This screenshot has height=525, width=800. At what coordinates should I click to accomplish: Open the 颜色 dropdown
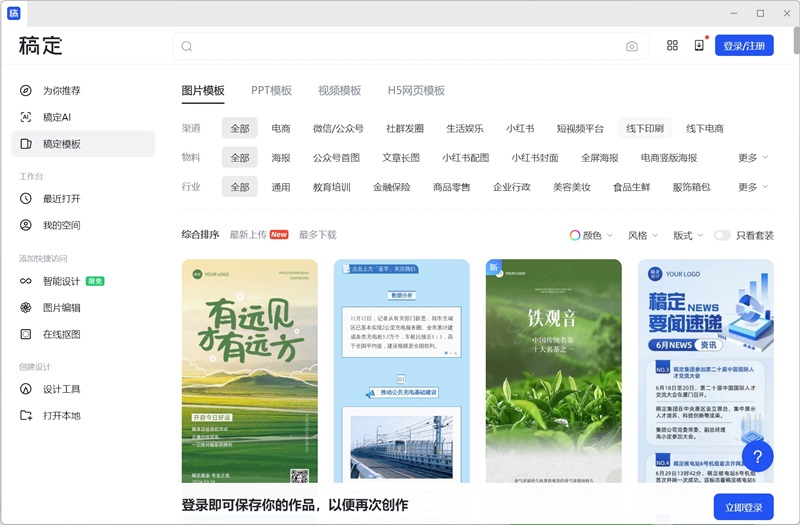point(591,235)
